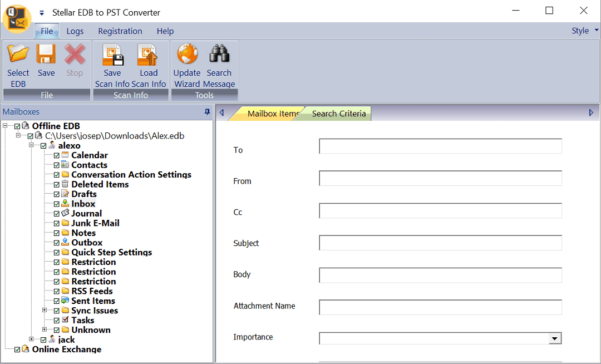Select the Outbox folder icon

pyautogui.click(x=65, y=242)
